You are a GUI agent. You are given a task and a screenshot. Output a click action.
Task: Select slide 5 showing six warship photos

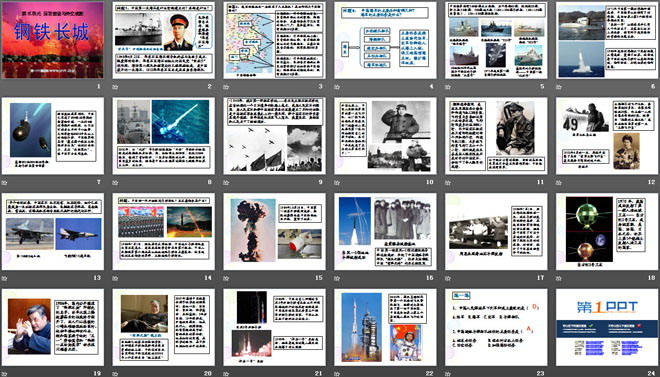[496, 40]
